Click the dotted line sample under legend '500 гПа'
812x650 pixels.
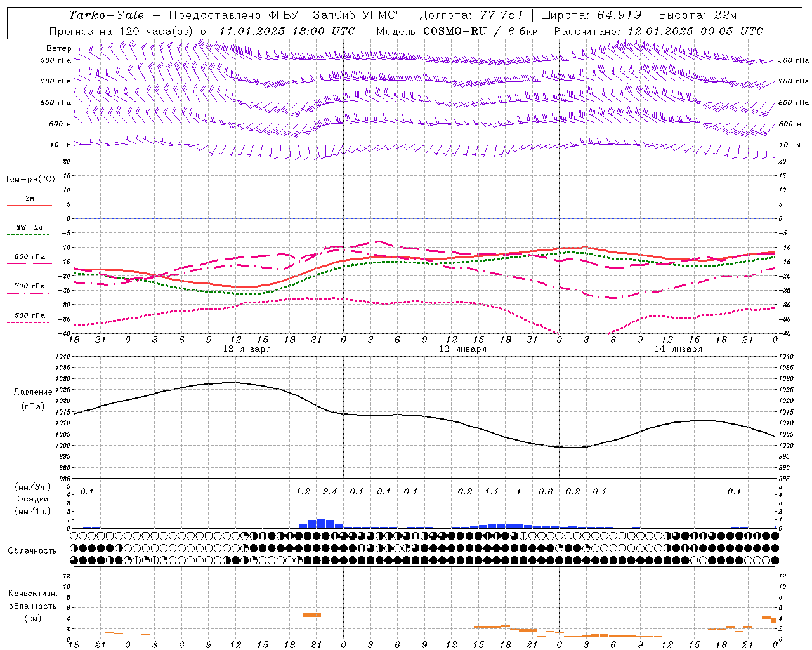point(29,323)
